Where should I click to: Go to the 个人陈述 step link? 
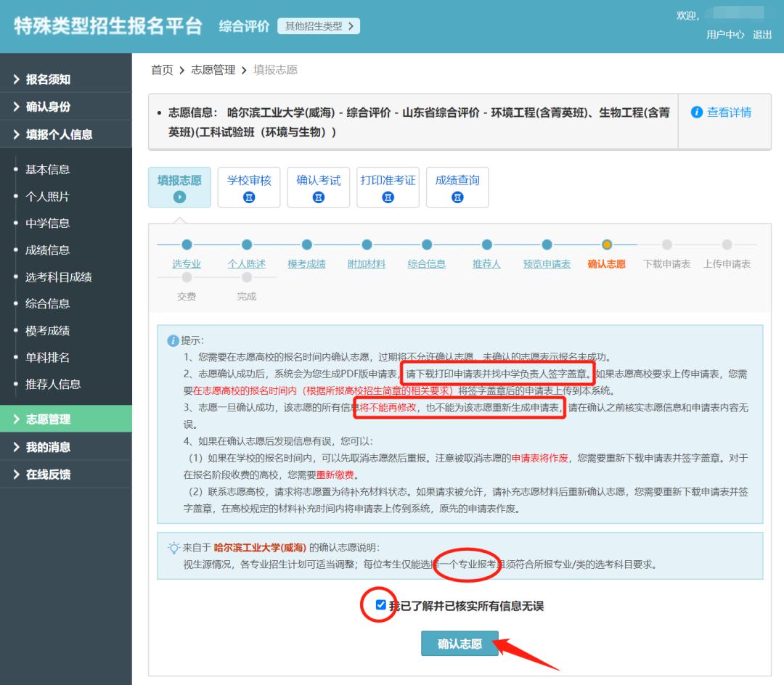[x=247, y=264]
